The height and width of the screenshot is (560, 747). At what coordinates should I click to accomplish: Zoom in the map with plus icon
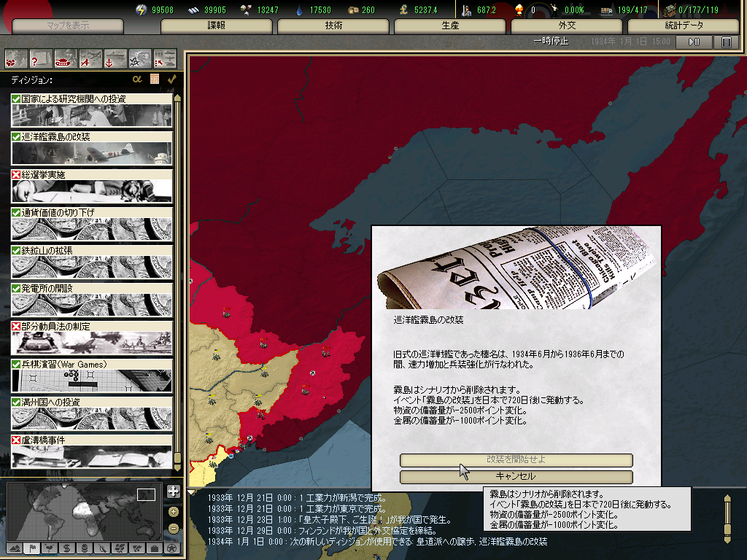[174, 512]
